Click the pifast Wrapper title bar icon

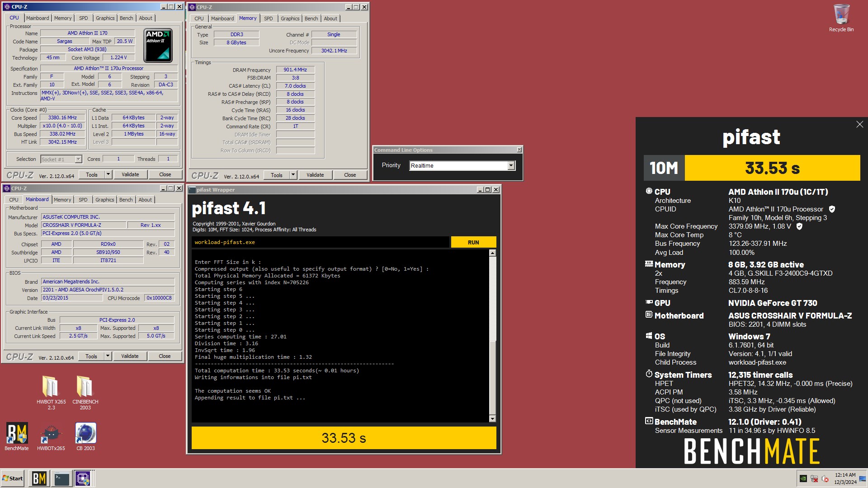[192, 190]
